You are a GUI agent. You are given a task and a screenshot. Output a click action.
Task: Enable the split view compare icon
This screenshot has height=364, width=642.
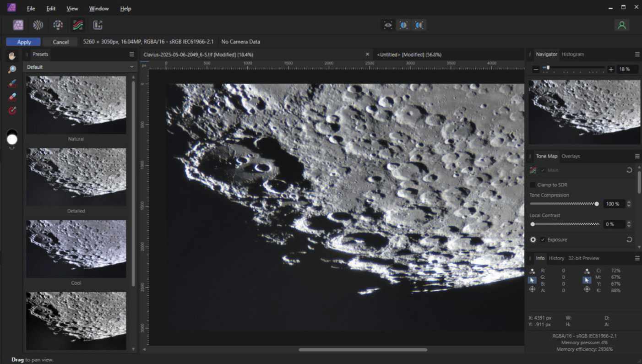pos(403,25)
